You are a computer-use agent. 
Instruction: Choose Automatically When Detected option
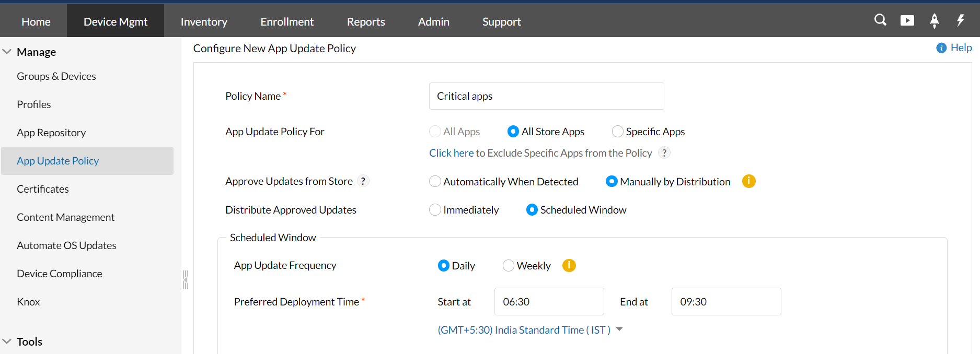click(435, 182)
